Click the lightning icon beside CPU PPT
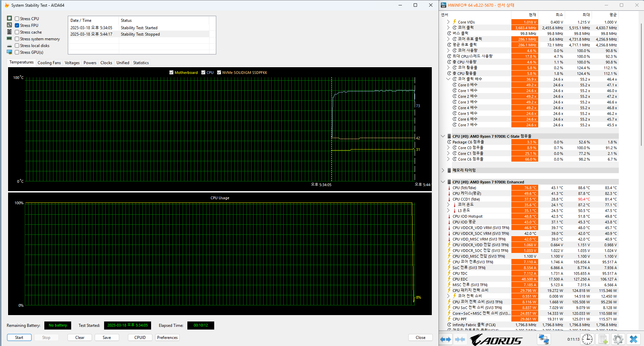 point(449,319)
